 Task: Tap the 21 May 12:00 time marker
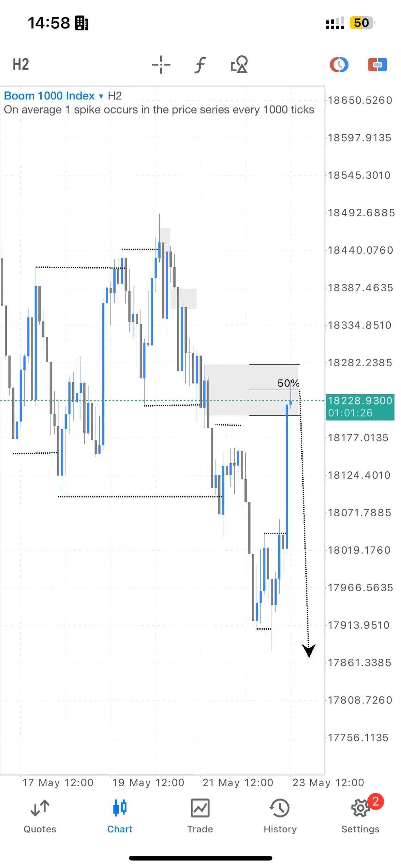tap(238, 783)
